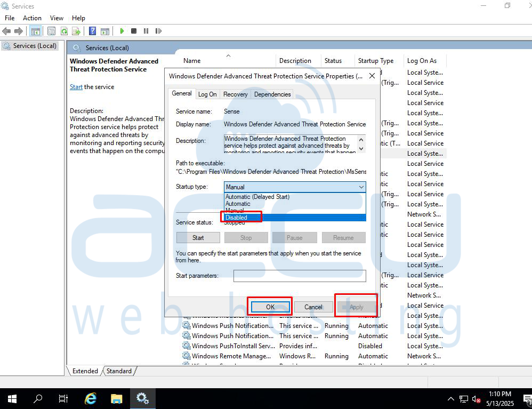
Task: Cancel the properties dialog
Action: 313,307
